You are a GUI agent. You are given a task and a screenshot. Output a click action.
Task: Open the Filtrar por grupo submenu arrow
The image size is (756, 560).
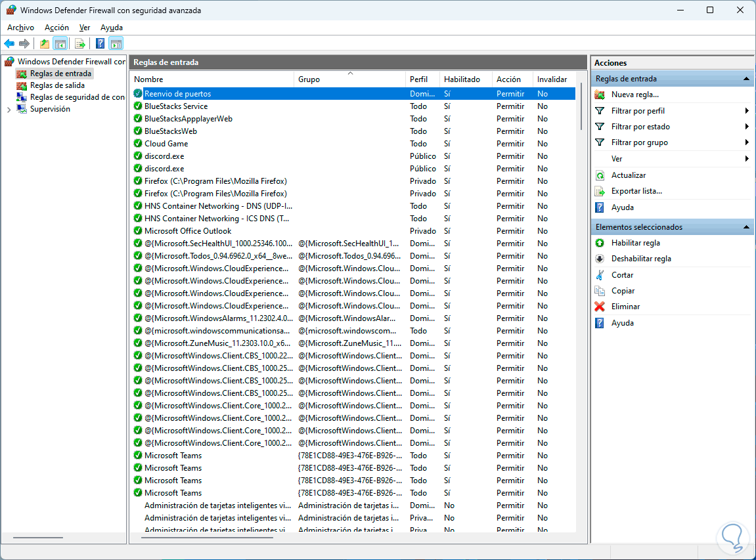tap(746, 142)
